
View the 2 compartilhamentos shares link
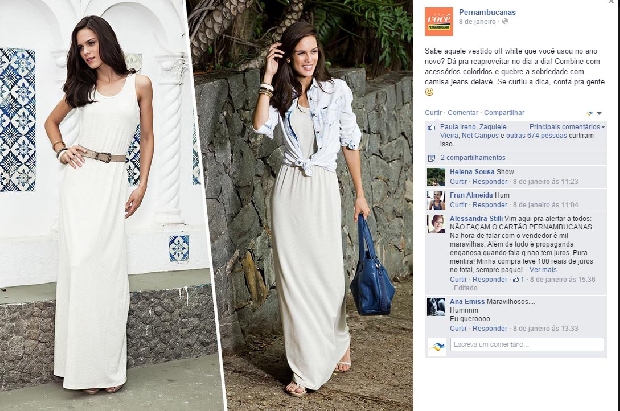pyautogui.click(x=473, y=158)
